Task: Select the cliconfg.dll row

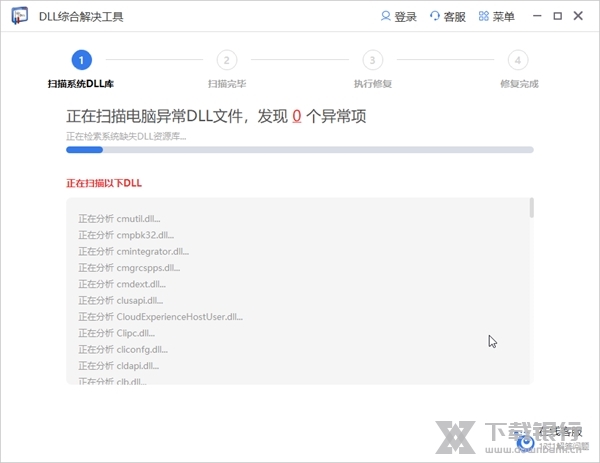Action: click(123, 350)
